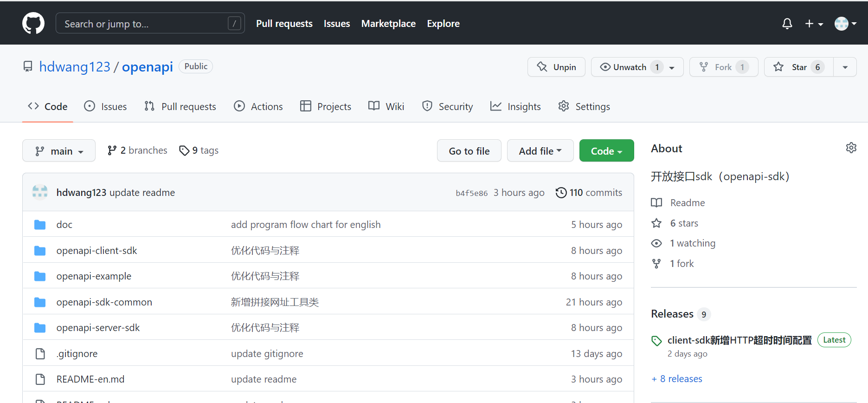The image size is (868, 403).
Task: Open the green Code dropdown
Action: (x=606, y=150)
